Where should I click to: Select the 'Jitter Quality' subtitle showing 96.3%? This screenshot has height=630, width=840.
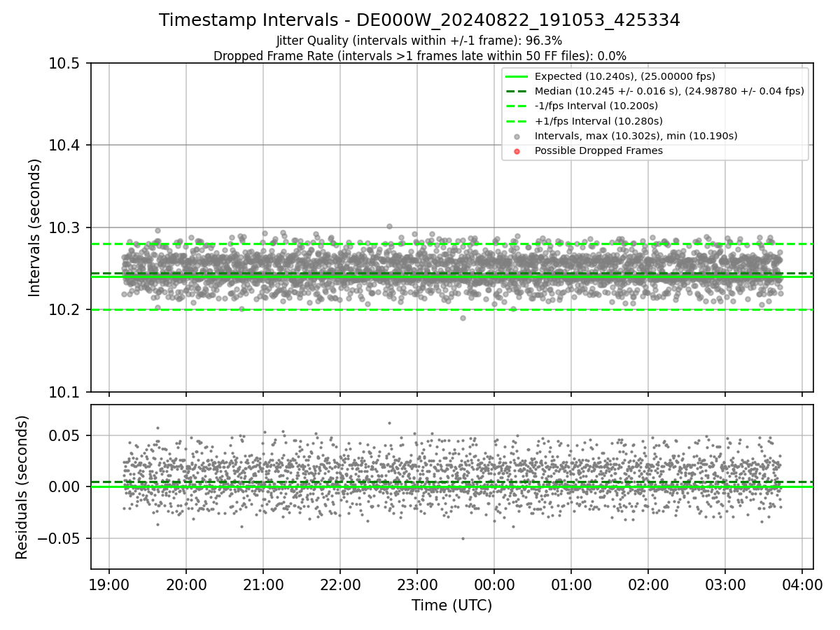coord(419,41)
